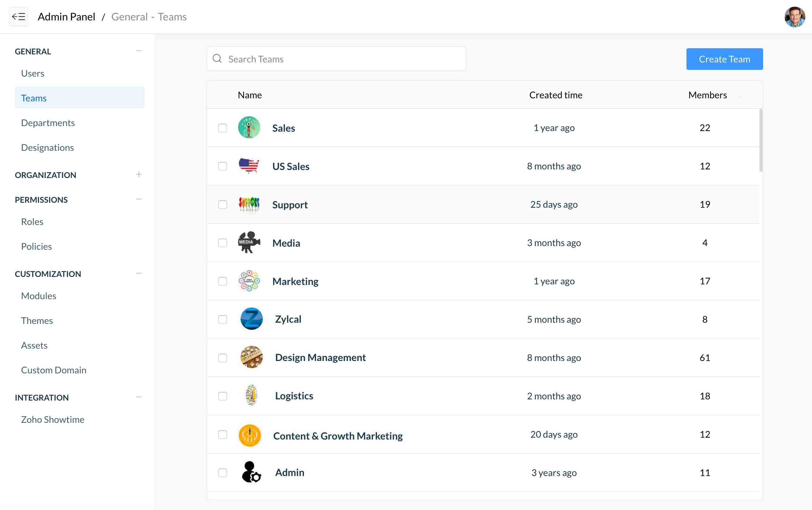Check the Support team checkbox
The image size is (812, 510).
pos(223,205)
